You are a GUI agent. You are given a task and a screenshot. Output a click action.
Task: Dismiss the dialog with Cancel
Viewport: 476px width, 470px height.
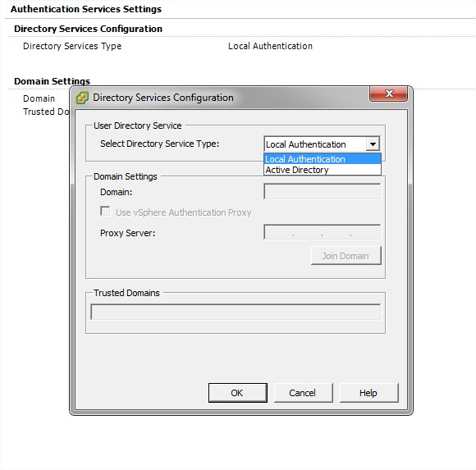(303, 393)
